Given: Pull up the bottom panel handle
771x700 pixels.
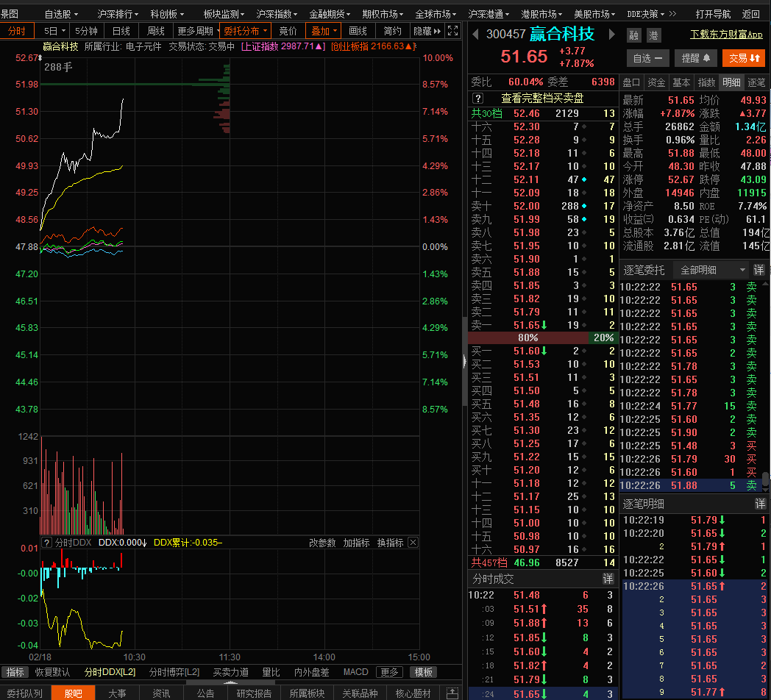Looking at the screenshot, I should 230,682.
